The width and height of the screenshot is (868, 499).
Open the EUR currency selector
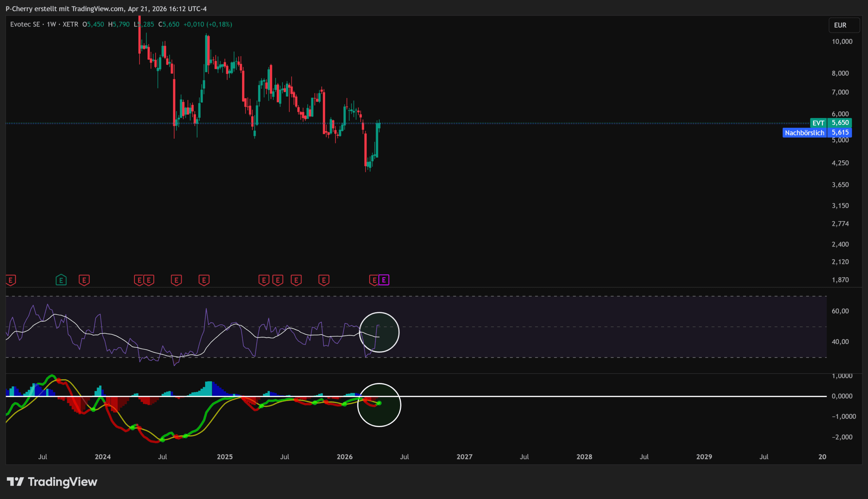coord(844,25)
